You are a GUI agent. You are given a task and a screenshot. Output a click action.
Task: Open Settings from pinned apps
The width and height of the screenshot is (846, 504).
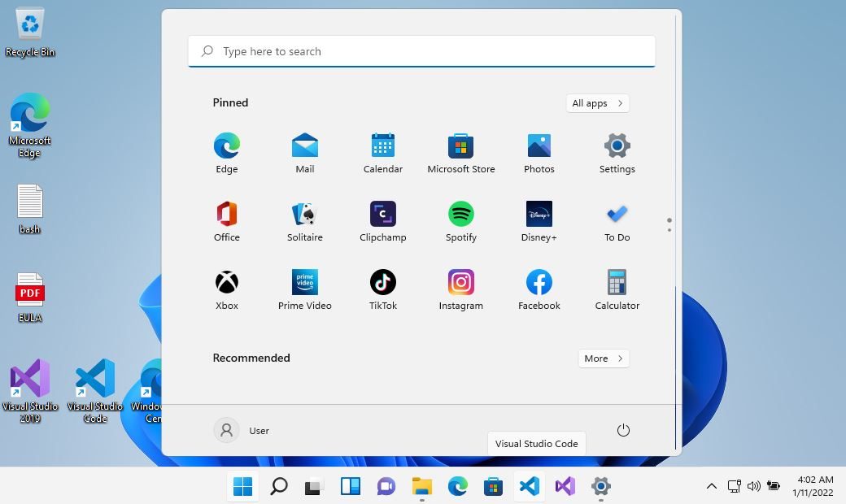pyautogui.click(x=617, y=153)
